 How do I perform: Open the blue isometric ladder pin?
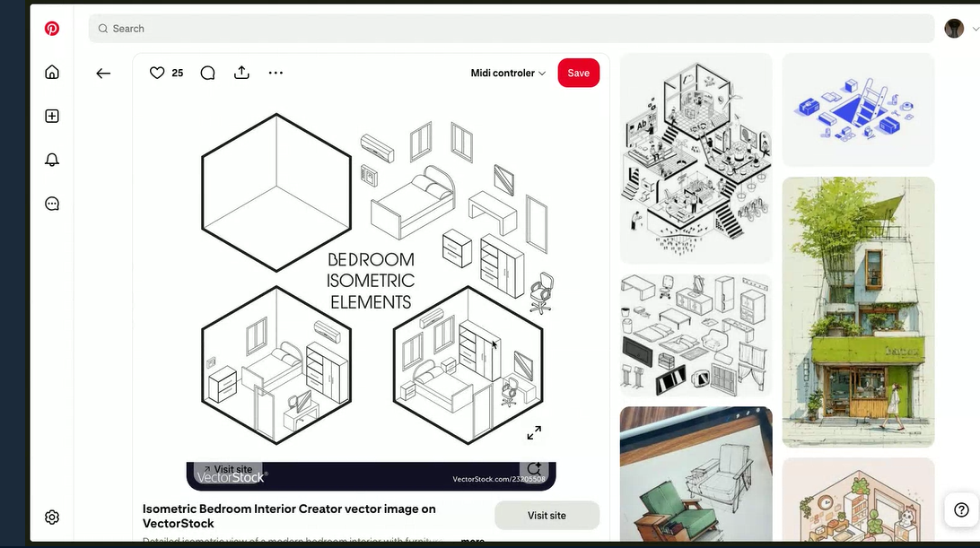[x=858, y=109]
